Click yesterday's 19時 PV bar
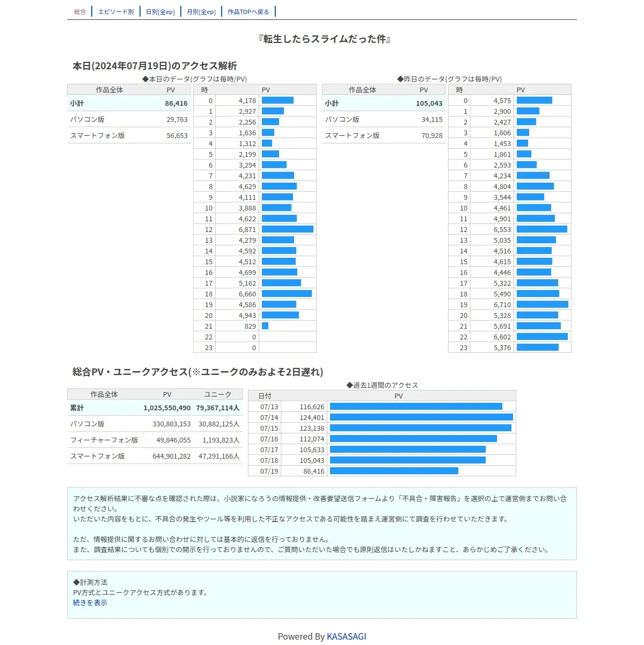This screenshot has height=645, width=644. tap(543, 305)
